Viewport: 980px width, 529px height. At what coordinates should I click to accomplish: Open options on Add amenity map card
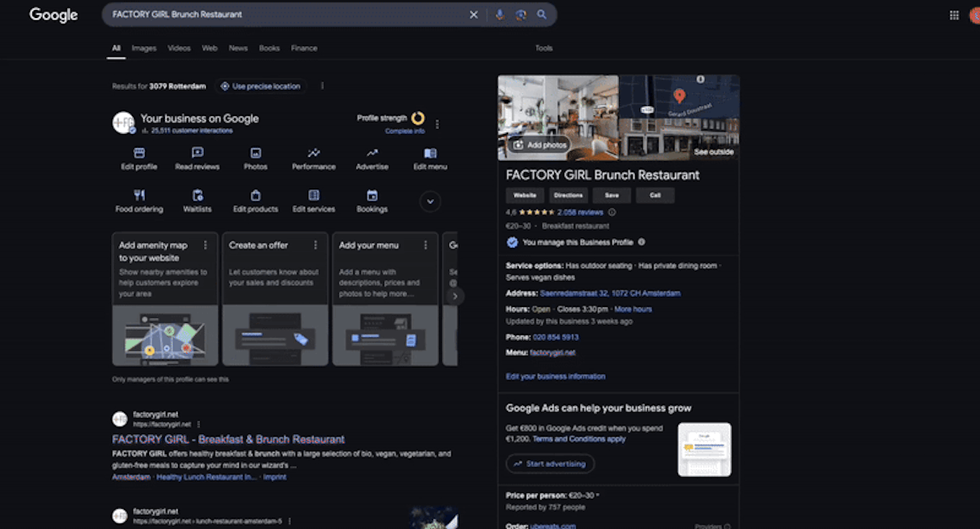(205, 245)
